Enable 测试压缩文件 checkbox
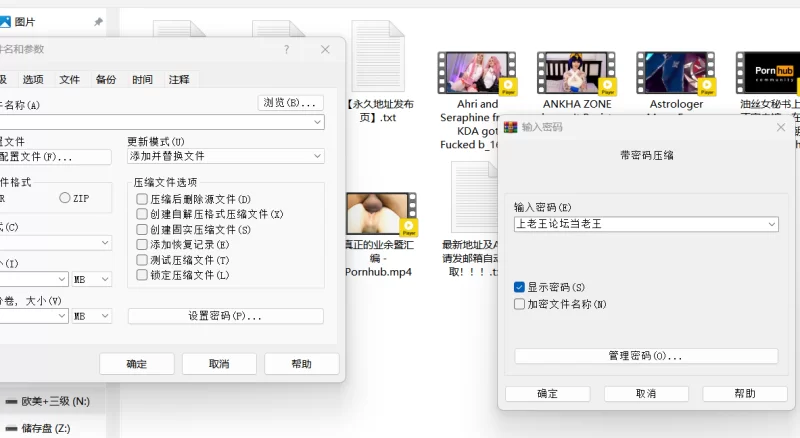 [x=142, y=260]
